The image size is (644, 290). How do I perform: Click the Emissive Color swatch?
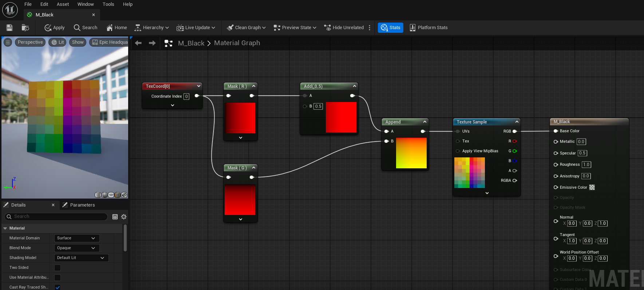(x=592, y=187)
